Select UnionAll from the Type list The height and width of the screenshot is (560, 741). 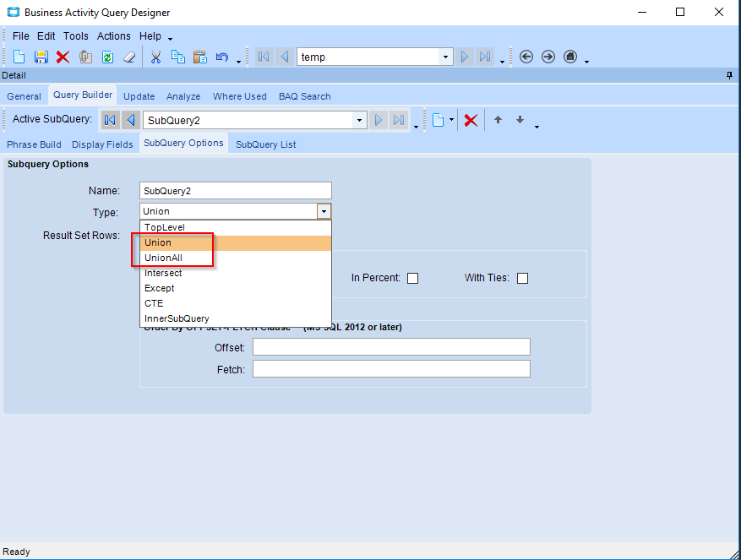[163, 258]
